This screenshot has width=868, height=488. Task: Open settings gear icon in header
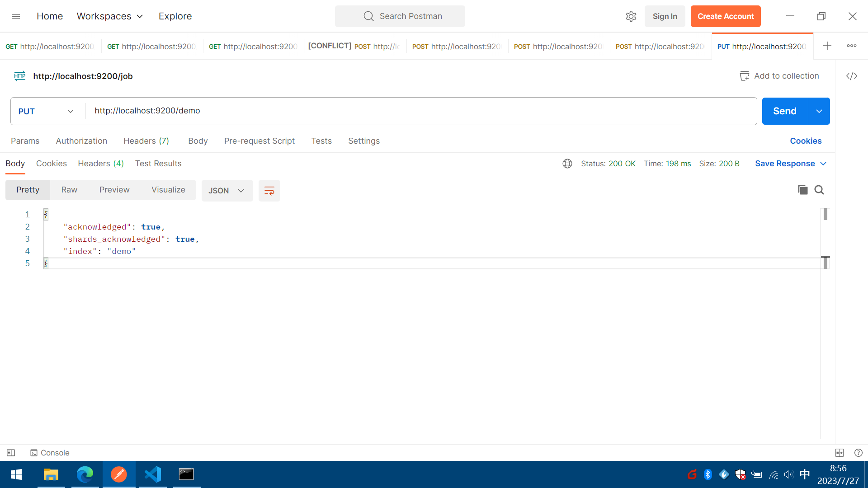pyautogui.click(x=631, y=16)
